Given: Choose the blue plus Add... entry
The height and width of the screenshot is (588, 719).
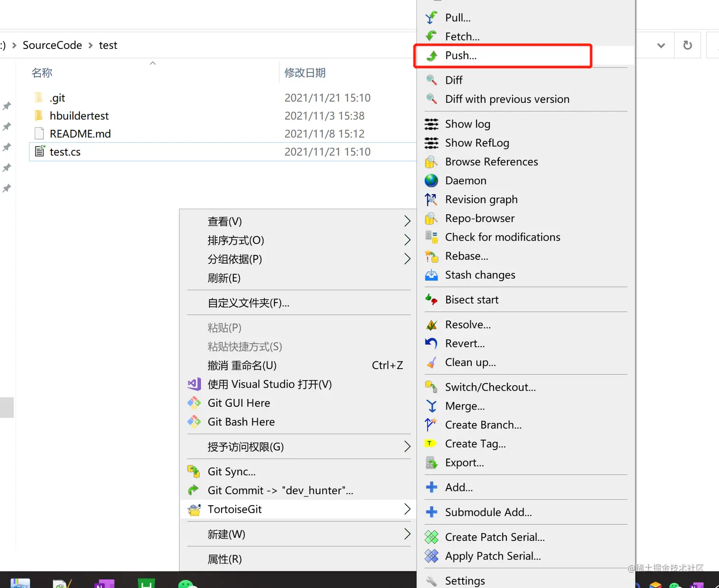Looking at the screenshot, I should tap(525, 487).
